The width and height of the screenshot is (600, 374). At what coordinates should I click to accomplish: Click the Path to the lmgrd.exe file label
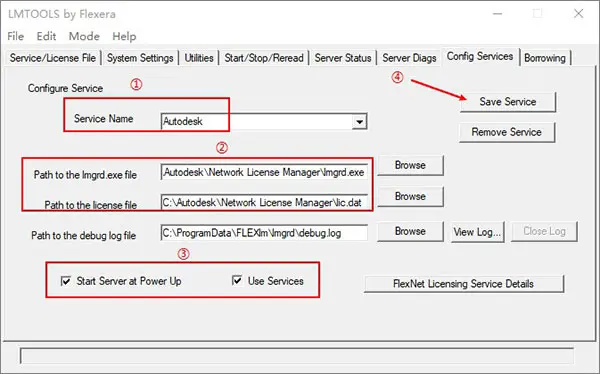(85, 175)
